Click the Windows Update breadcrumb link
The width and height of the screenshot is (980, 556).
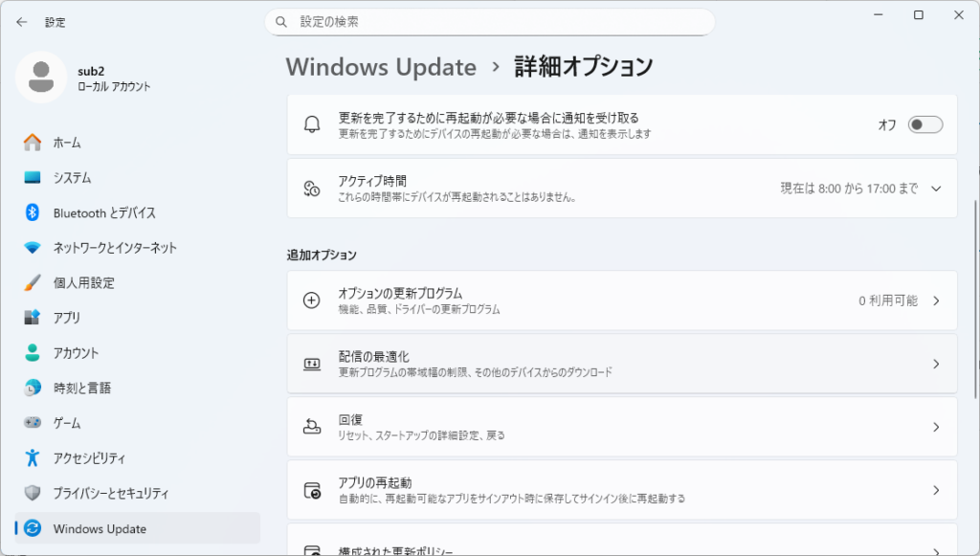381,67
